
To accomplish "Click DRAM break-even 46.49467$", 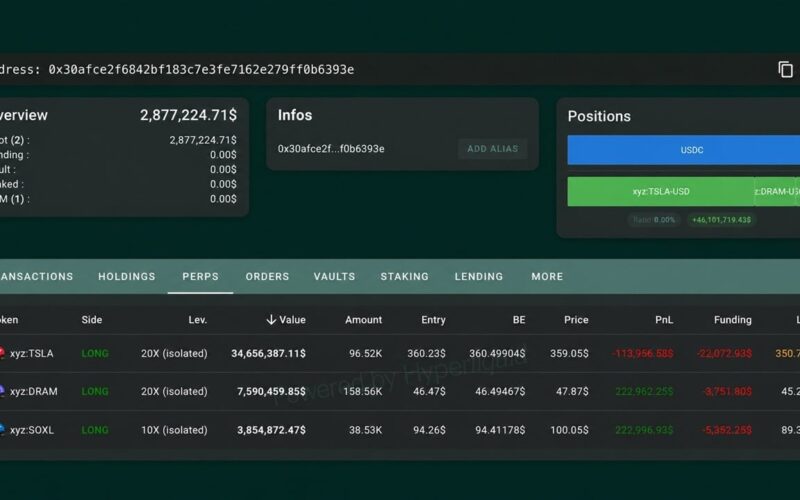I will tap(500, 392).
